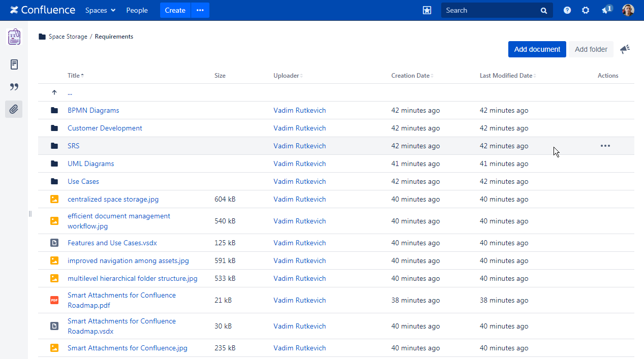
Task: Open the help question mark icon
Action: coord(567,10)
